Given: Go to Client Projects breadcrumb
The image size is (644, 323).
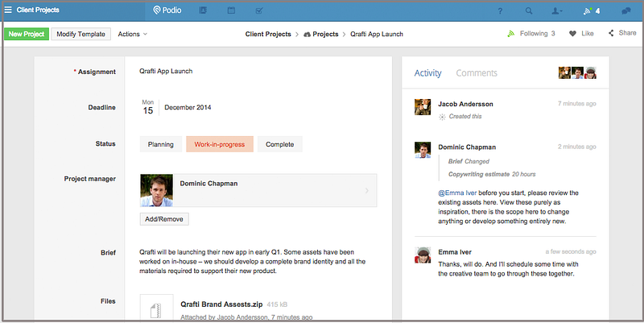Looking at the screenshot, I should pyautogui.click(x=268, y=34).
